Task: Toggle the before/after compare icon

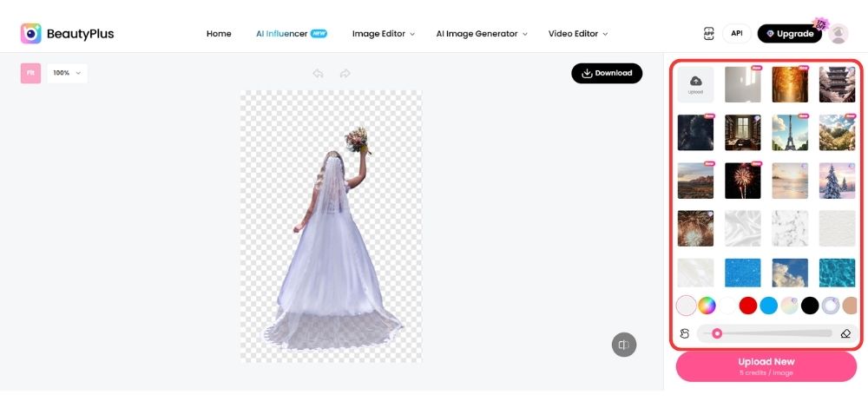Action: (624, 345)
